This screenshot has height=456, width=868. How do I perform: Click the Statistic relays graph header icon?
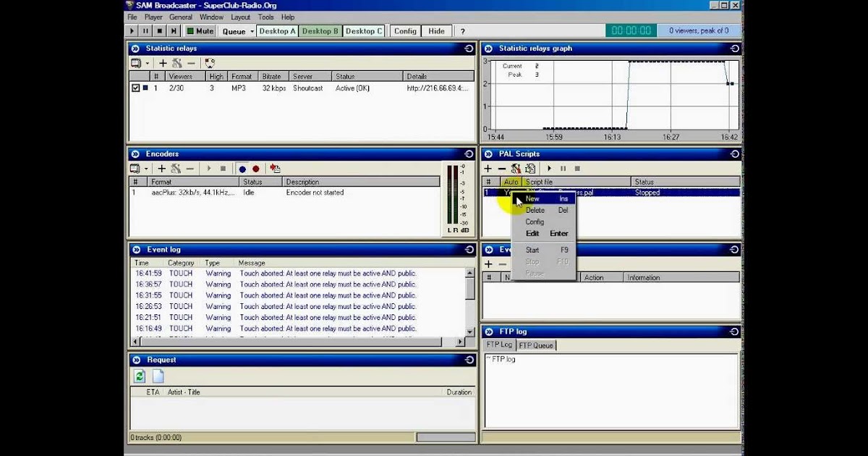(x=488, y=48)
